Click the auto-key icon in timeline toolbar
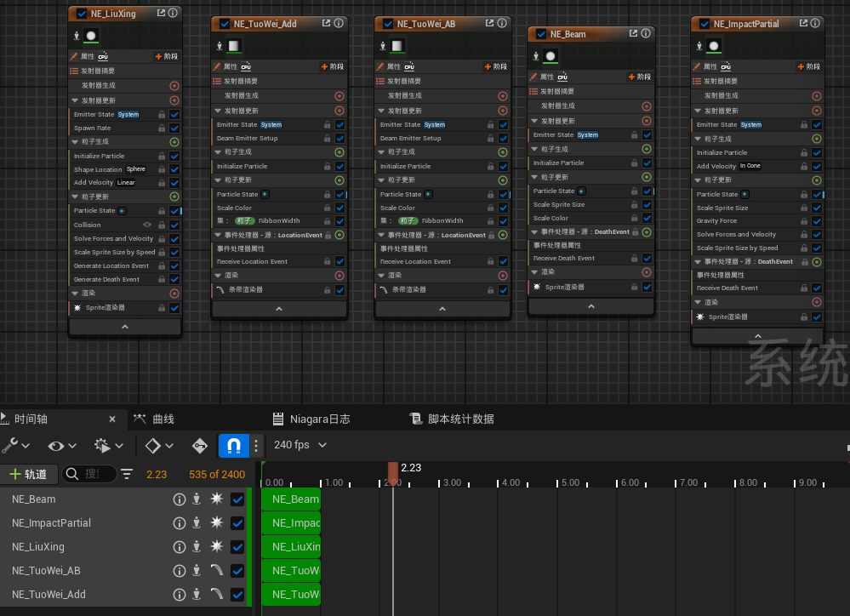 point(199,446)
